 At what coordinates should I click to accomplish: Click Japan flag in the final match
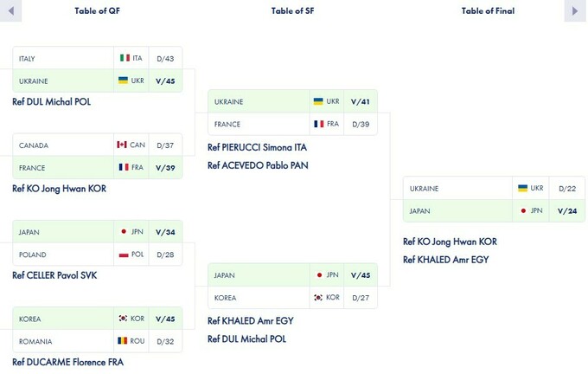click(523, 211)
